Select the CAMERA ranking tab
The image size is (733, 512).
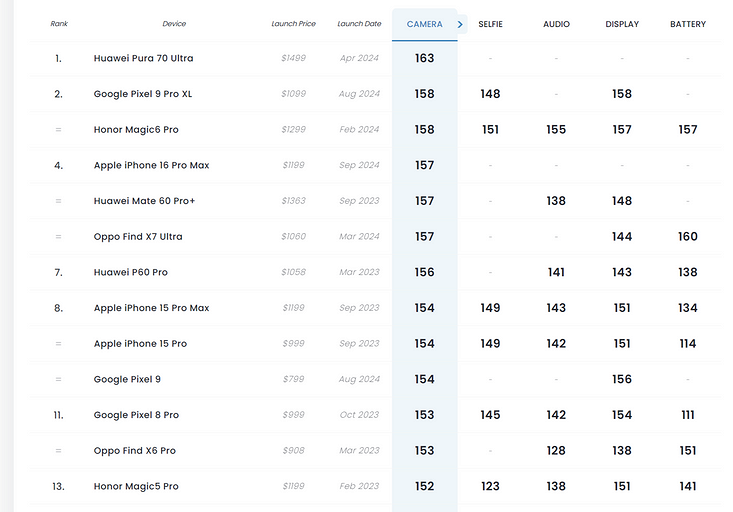(424, 24)
